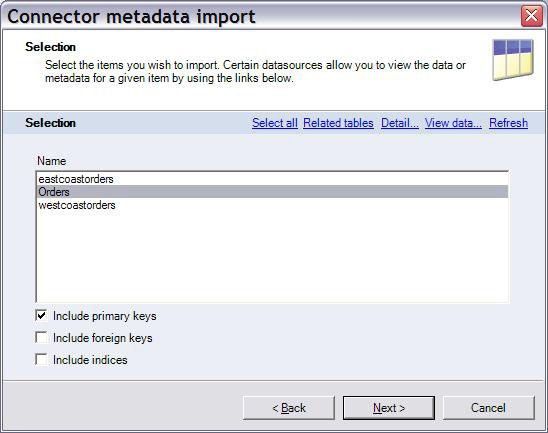
Task: Select the highlighted Orders list entry
Action: coord(272,192)
